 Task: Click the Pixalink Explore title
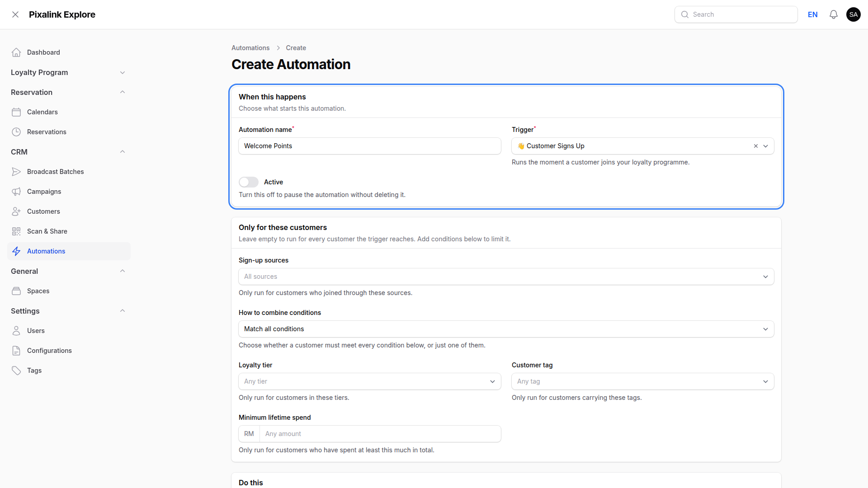(62, 14)
